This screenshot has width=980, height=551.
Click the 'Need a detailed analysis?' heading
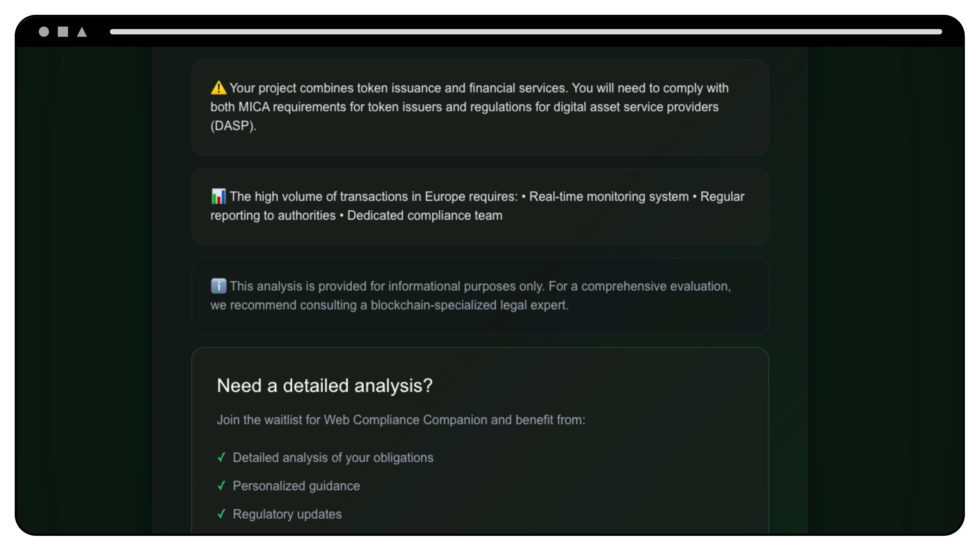coord(325,385)
